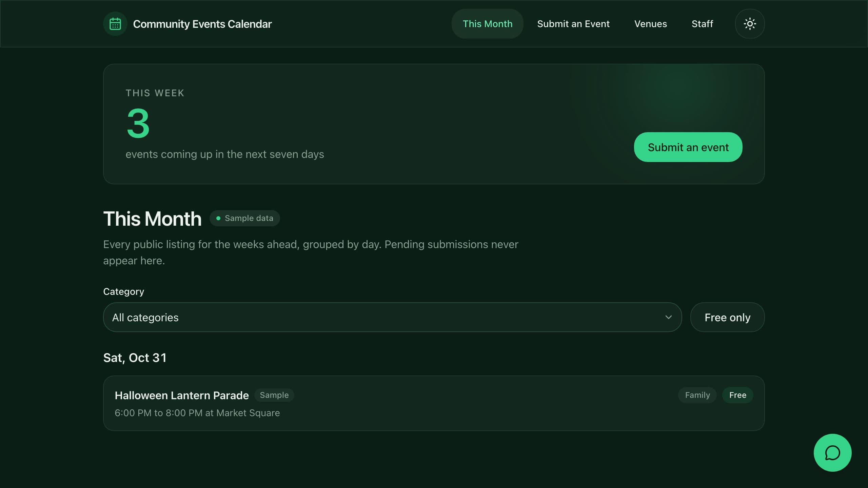Screen dimensions: 868x488
Task: Click the Free price tag
Action: 737,395
